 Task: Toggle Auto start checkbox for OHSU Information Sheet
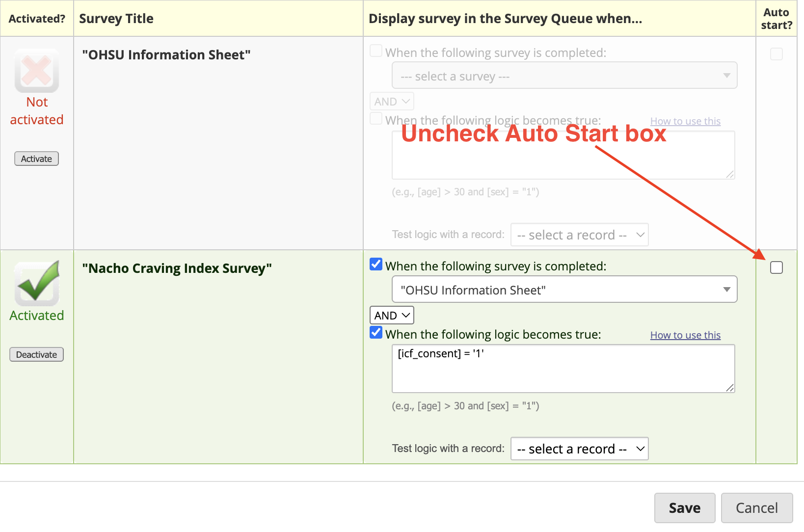coord(777,54)
